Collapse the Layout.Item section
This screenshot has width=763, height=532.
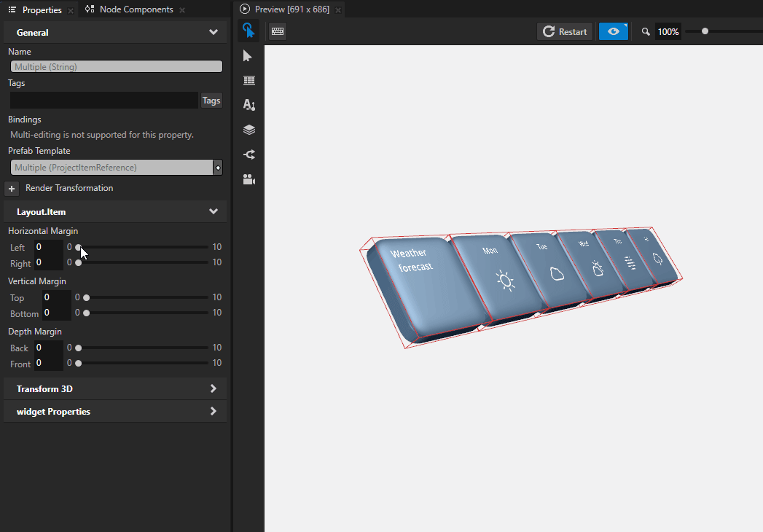pyautogui.click(x=213, y=211)
